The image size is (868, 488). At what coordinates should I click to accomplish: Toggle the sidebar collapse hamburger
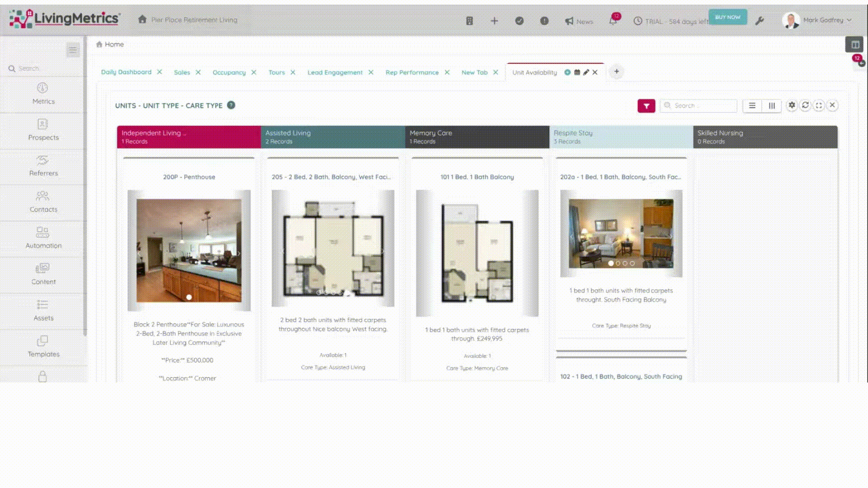point(73,50)
